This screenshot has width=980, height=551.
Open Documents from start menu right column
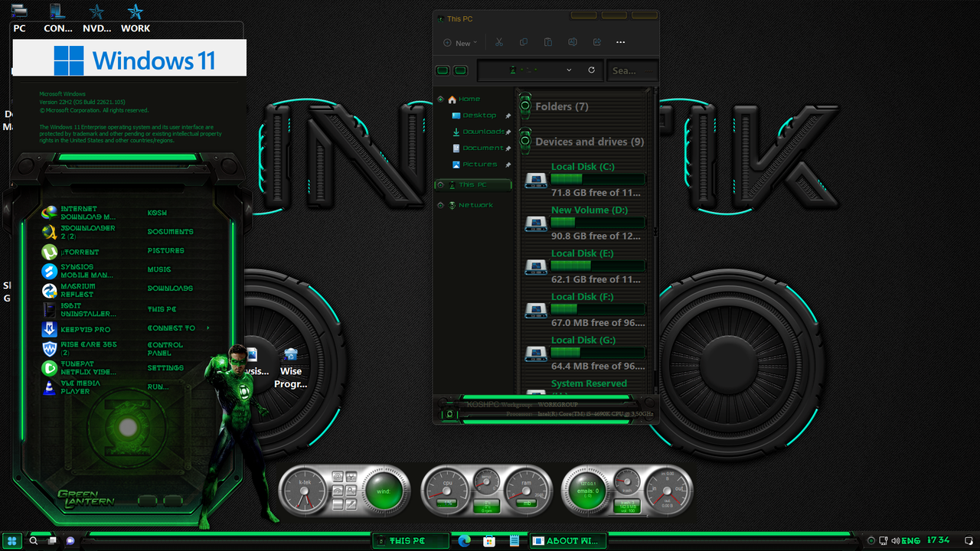pyautogui.click(x=170, y=232)
